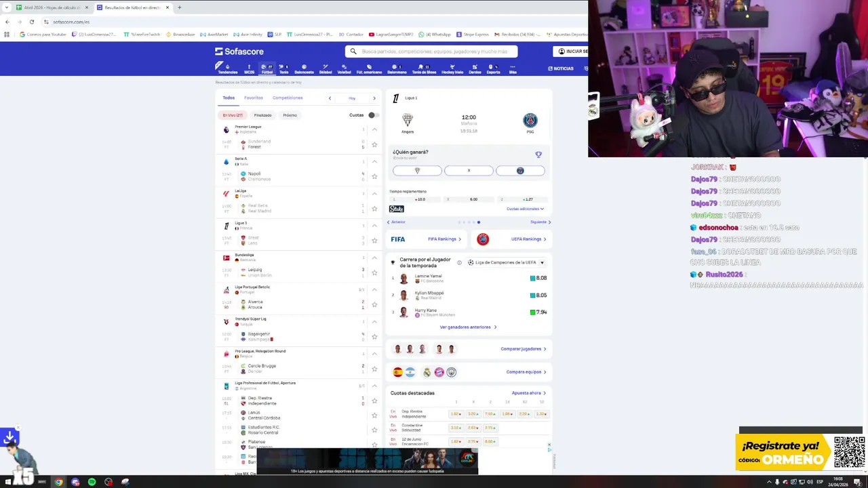868x488 pixels.
Task: Open the Tendencias sport category
Action: pyautogui.click(x=227, y=68)
